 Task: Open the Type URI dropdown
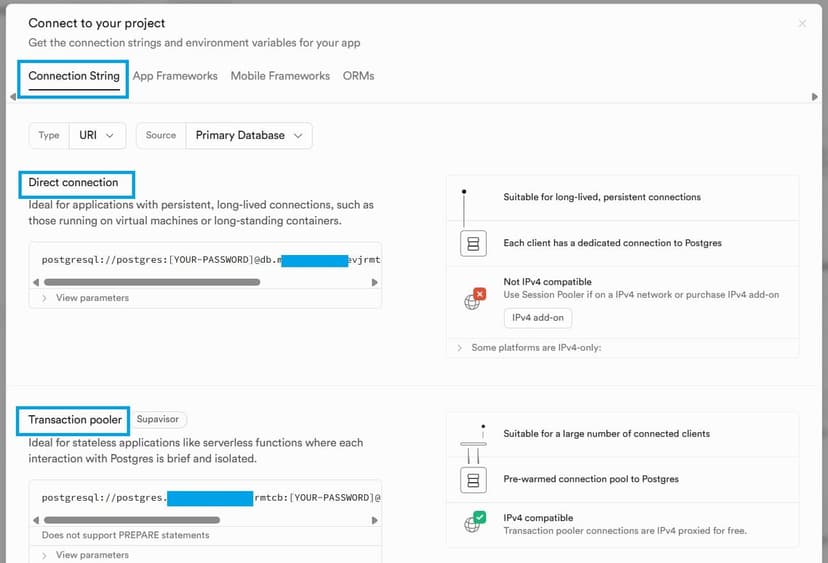(97, 135)
